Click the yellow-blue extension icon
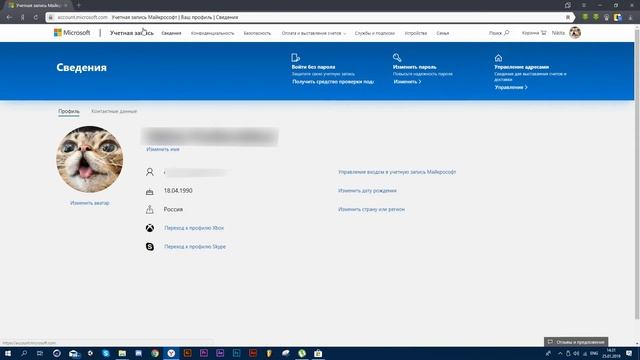 [x=618, y=17]
